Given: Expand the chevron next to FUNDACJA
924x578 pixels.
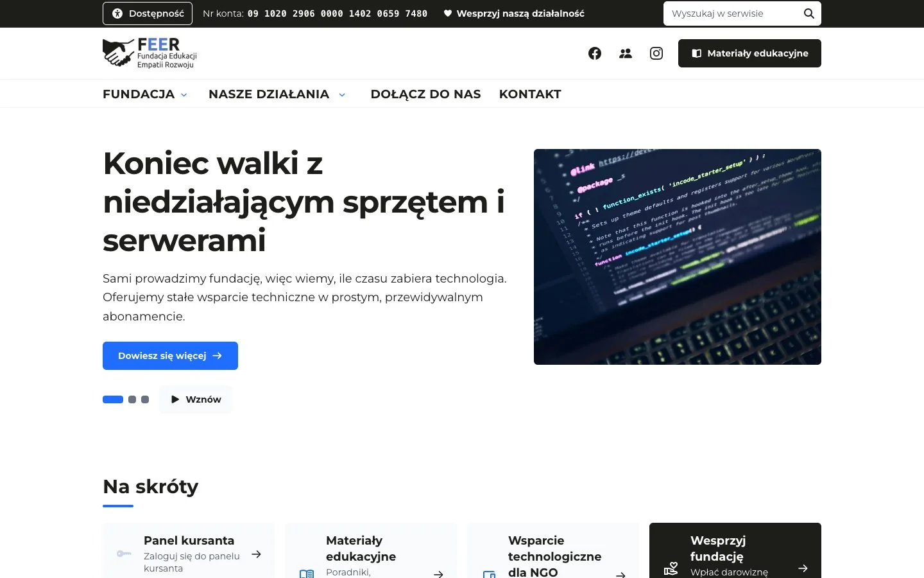Looking at the screenshot, I should pos(184,94).
